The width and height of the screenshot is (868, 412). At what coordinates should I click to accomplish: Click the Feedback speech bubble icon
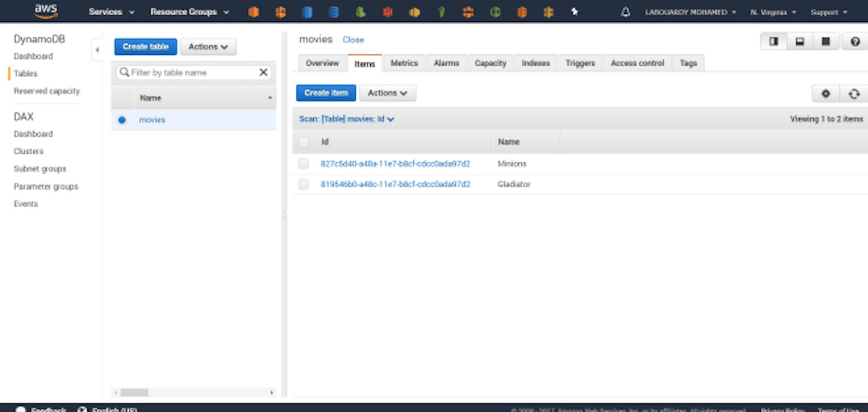(20, 409)
